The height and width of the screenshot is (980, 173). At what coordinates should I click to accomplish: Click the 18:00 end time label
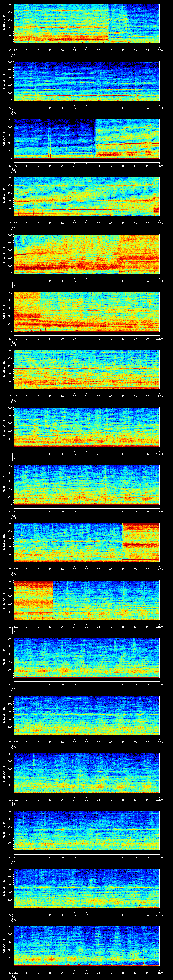tap(160, 223)
